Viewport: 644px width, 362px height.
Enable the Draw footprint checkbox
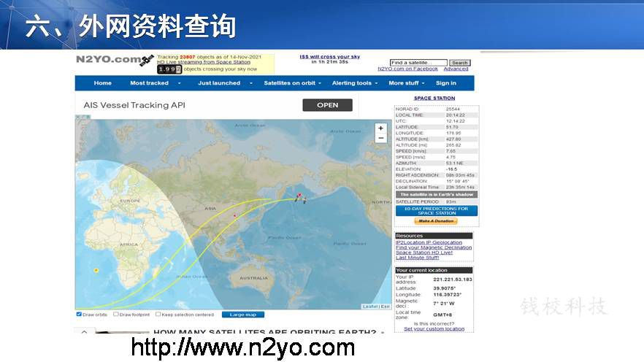116,315
